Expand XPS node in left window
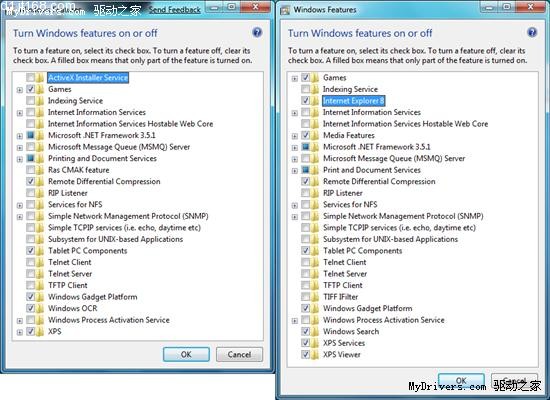Viewport: 550px width, 400px height. [20, 332]
